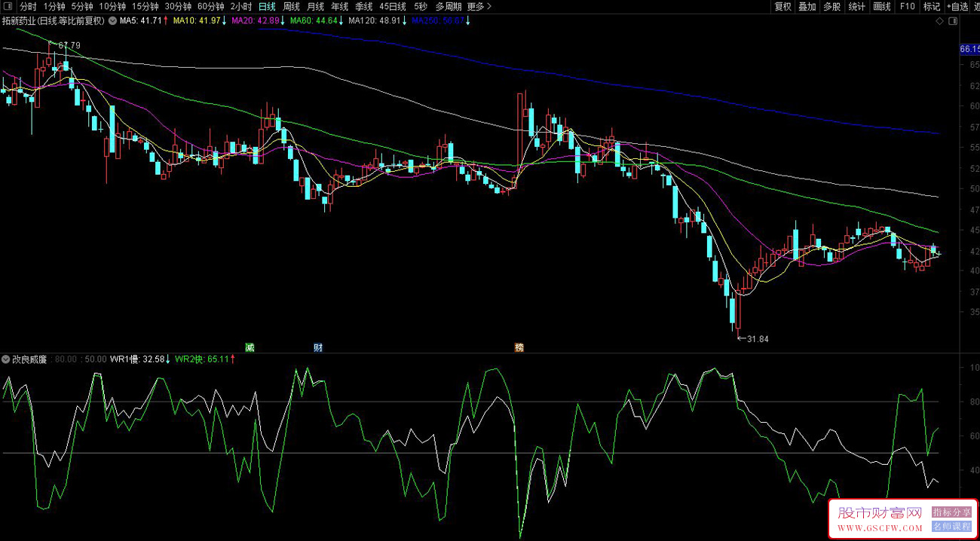The height and width of the screenshot is (541, 980).
Task: Activate the 画线 drawing tools button
Action: click(881, 7)
